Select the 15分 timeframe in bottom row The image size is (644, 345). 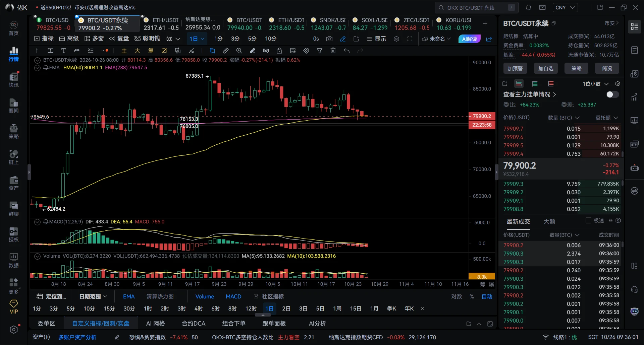tap(109, 308)
